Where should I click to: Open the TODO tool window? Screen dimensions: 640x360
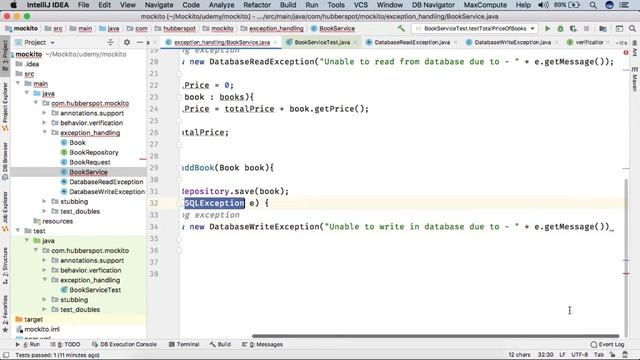[65, 344]
